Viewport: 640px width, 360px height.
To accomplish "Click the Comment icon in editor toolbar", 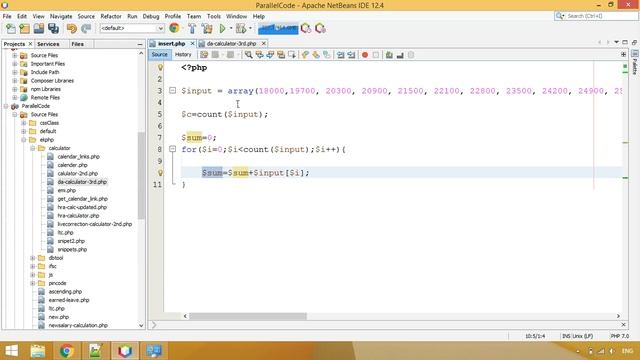I will click(x=389, y=55).
